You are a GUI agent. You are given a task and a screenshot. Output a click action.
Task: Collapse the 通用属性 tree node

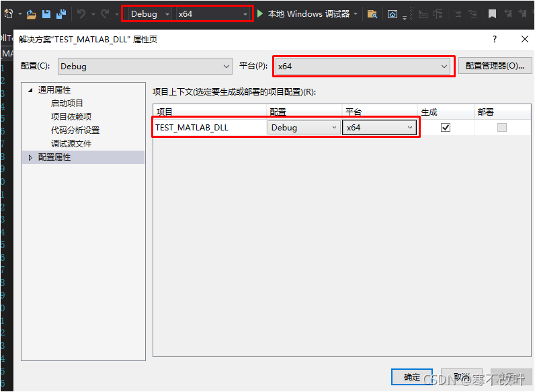tap(30, 90)
